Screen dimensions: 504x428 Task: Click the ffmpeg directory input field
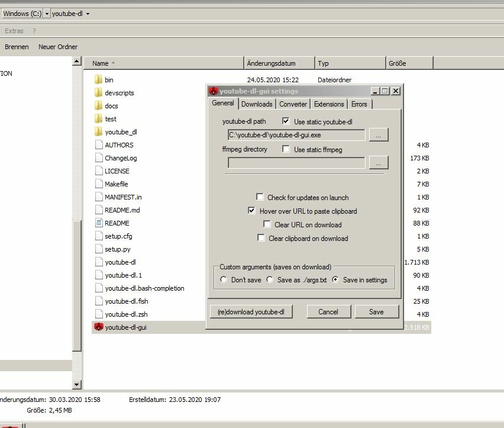296,162
